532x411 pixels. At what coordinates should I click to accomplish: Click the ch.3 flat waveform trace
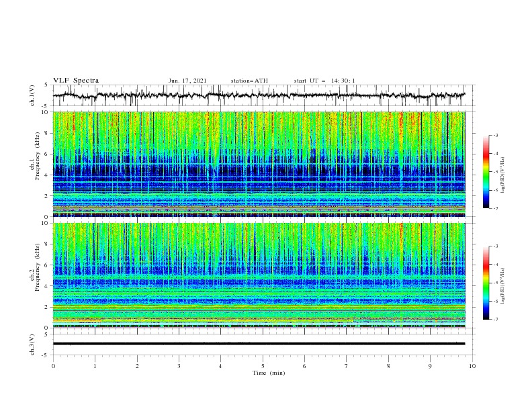click(259, 344)
